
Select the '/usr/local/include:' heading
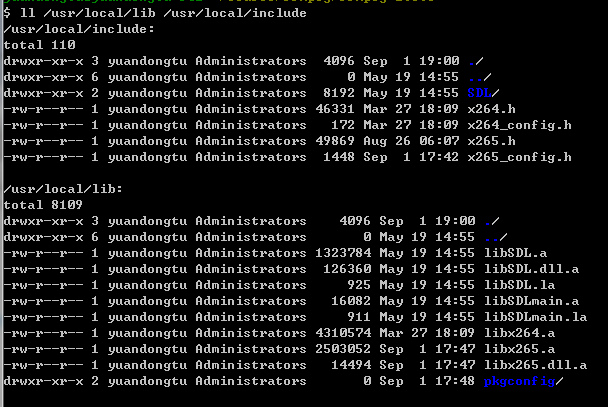pos(79,29)
